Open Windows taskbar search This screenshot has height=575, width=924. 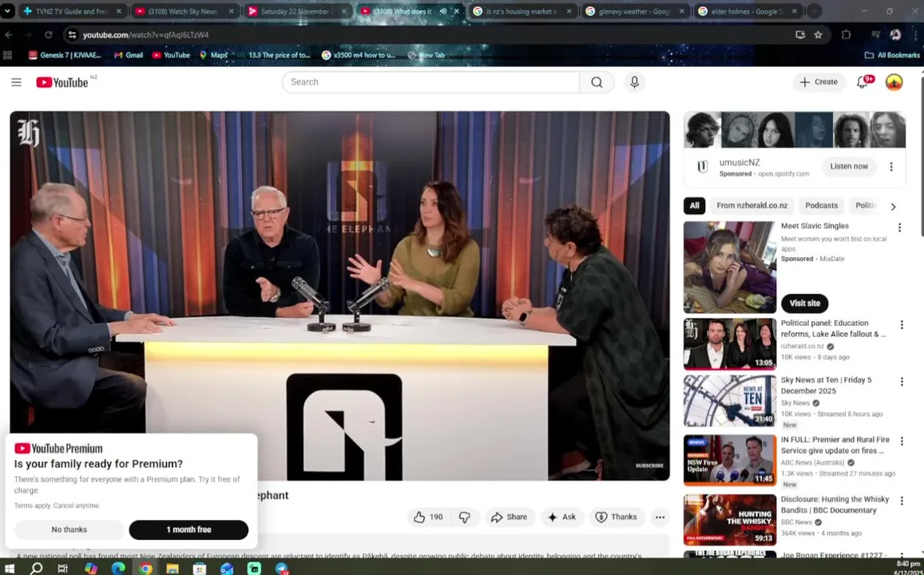coord(36,569)
